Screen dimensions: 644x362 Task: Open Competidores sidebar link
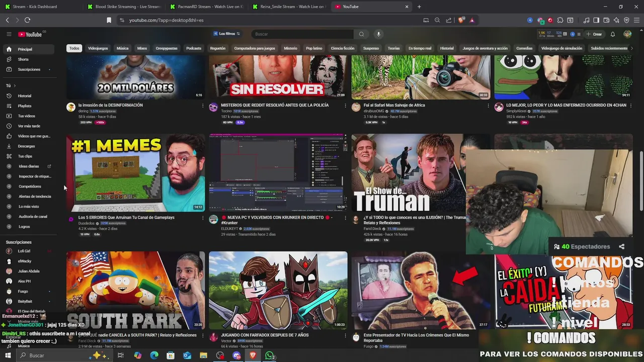(29, 187)
